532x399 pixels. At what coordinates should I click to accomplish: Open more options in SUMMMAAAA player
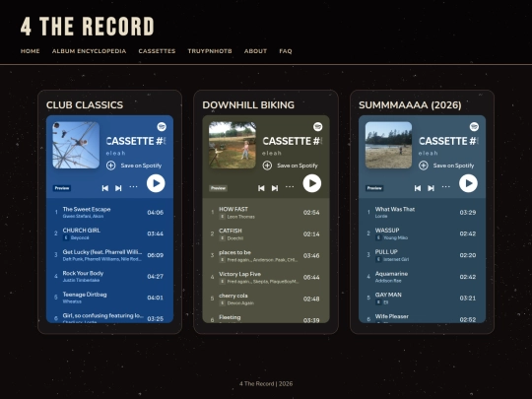click(446, 186)
